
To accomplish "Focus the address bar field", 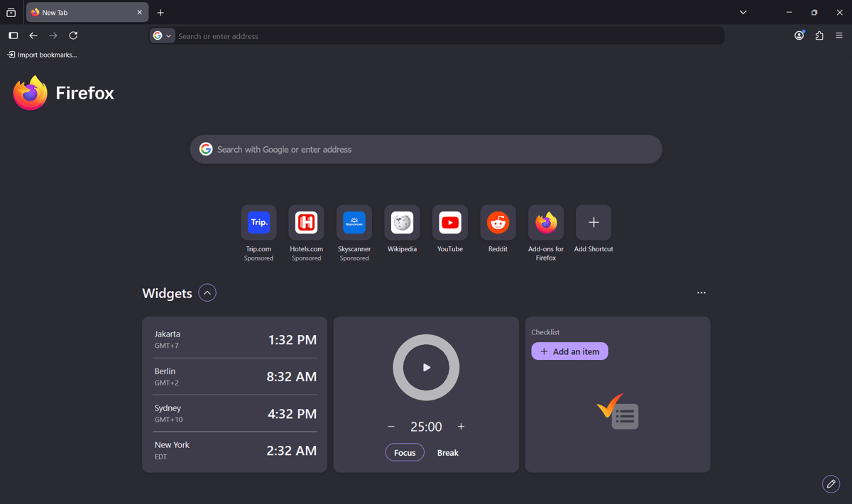I will click(x=437, y=35).
